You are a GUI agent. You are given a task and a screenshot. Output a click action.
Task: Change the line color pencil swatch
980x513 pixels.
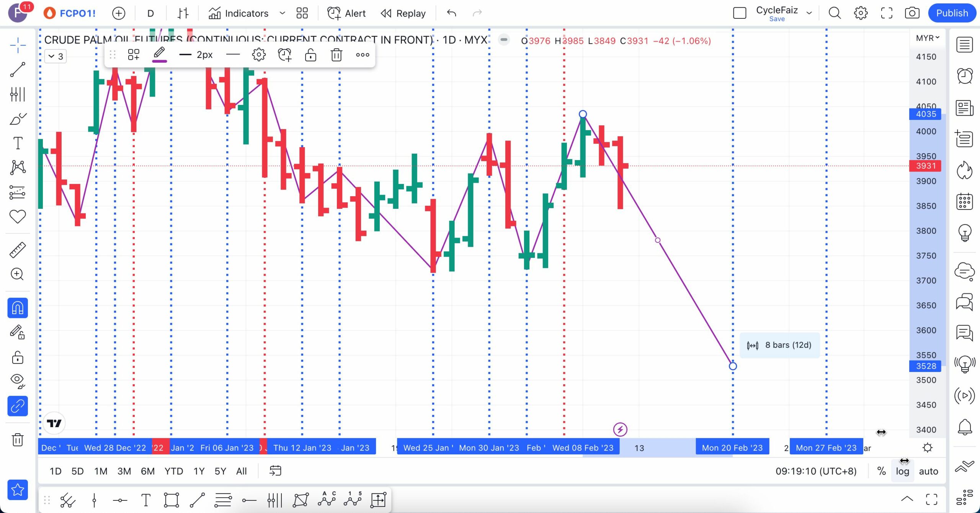[159, 55]
